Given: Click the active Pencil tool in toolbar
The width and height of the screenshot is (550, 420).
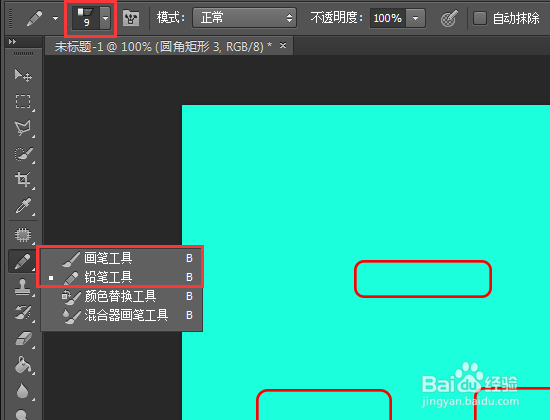Looking at the screenshot, I should click(22, 261).
